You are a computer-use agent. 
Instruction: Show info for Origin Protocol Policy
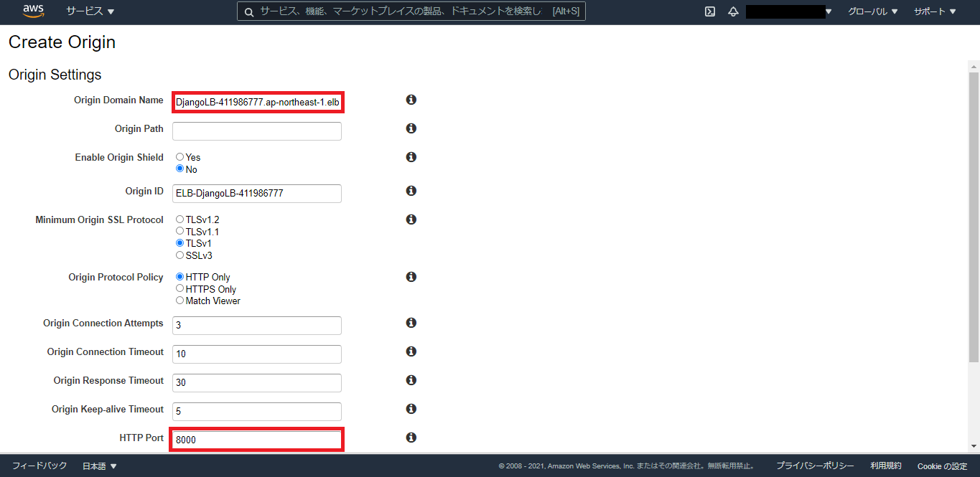(411, 277)
